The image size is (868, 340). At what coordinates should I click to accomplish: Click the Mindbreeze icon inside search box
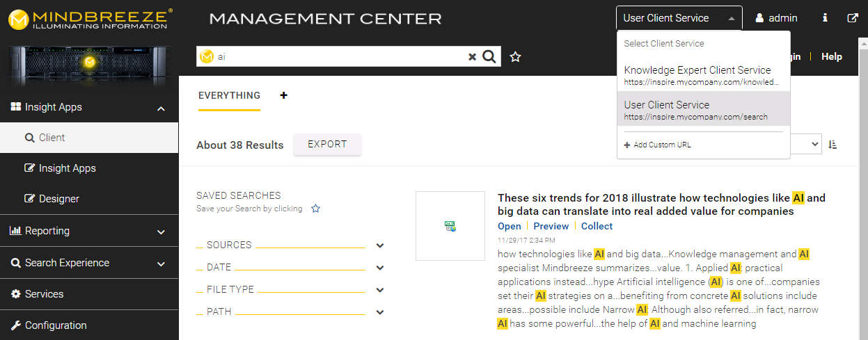pyautogui.click(x=206, y=57)
